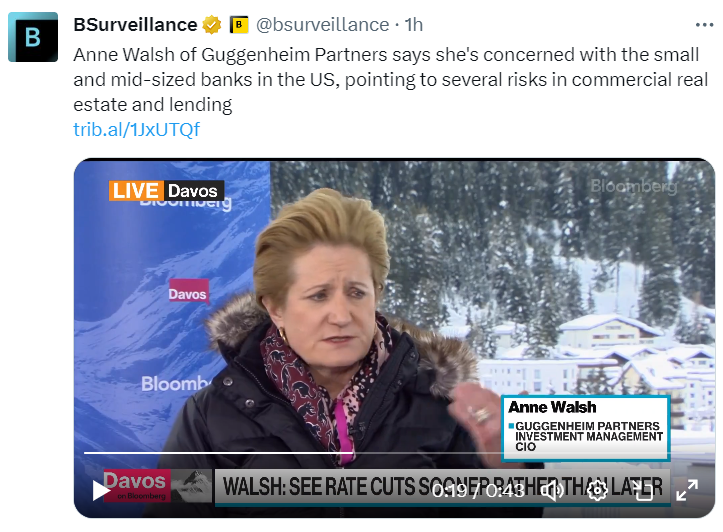Screen dimensions: 723x532
Task: Click the BSurveillance display name
Action: pos(135,25)
